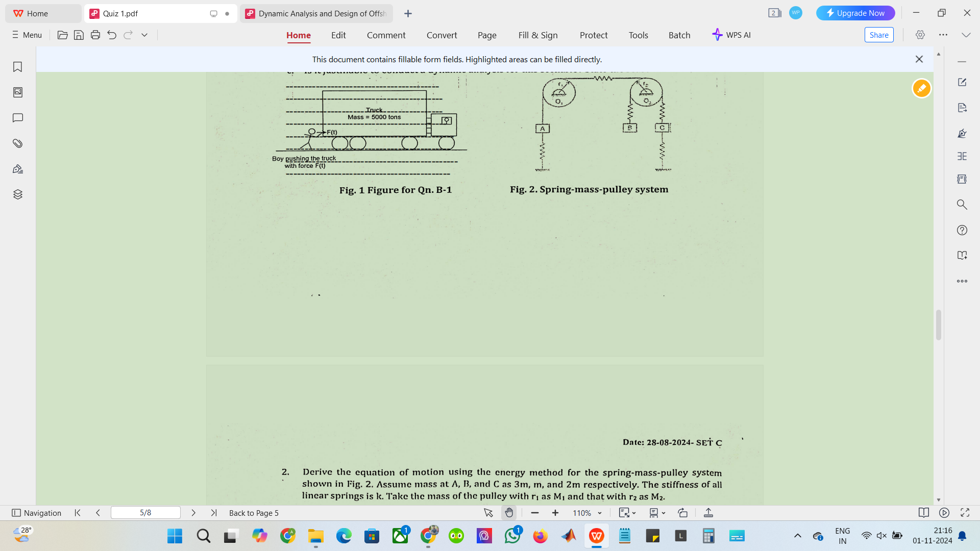Click the Undo arrow icon in toolbar

112,35
